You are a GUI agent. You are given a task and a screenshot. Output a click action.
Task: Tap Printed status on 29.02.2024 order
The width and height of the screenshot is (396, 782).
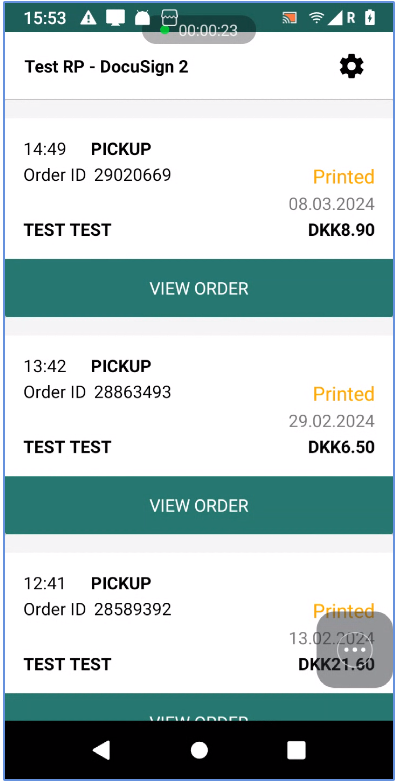(x=344, y=394)
